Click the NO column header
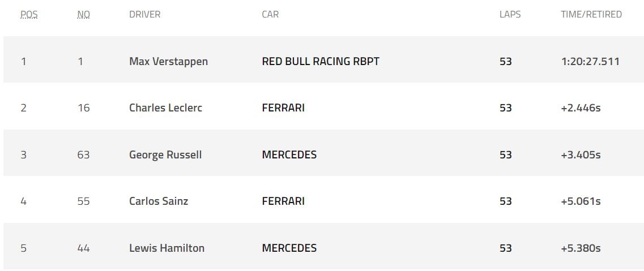This screenshot has height=271, width=644. [83, 15]
